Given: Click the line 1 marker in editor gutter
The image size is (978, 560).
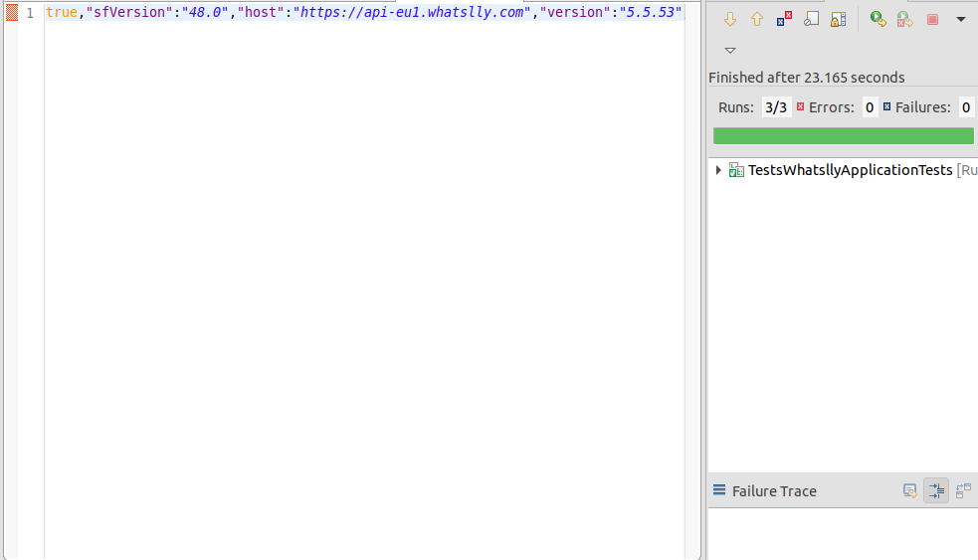Looking at the screenshot, I should point(12,13).
